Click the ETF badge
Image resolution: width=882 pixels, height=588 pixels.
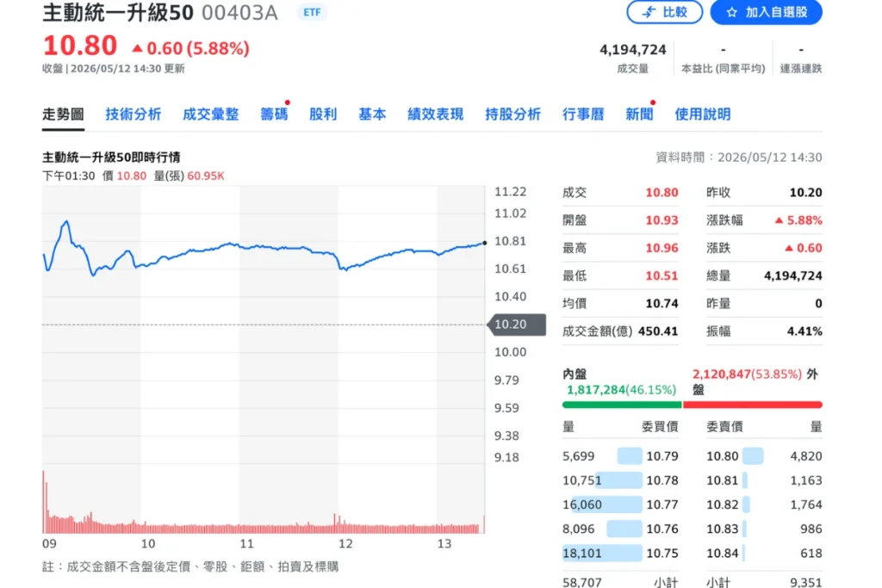click(x=312, y=12)
